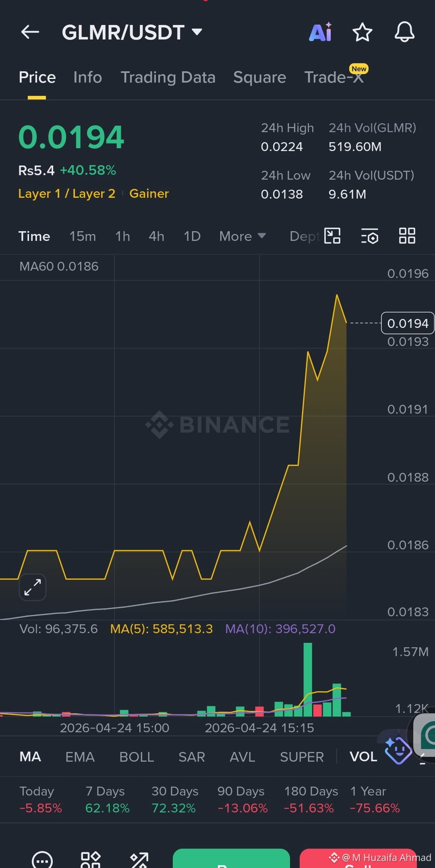Select the 1h chart interval

[122, 236]
